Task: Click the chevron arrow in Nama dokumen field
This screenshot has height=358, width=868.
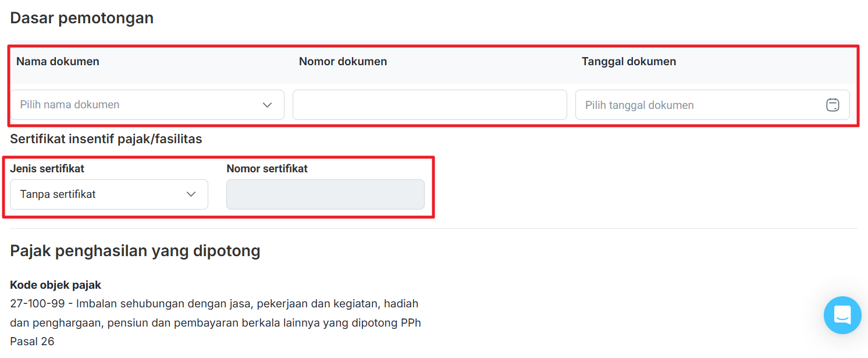Action: point(267,105)
